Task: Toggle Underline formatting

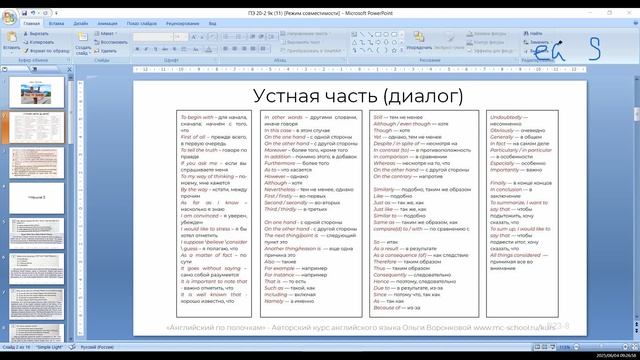Action: pyautogui.click(x=155, y=49)
